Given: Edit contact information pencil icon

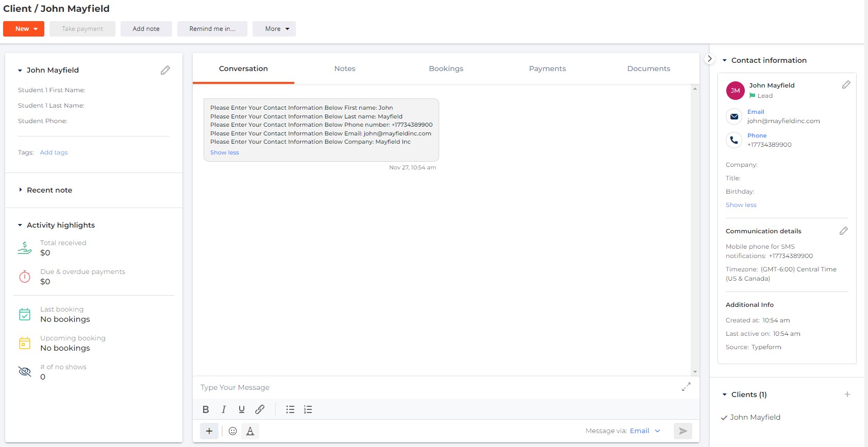Looking at the screenshot, I should (846, 84).
